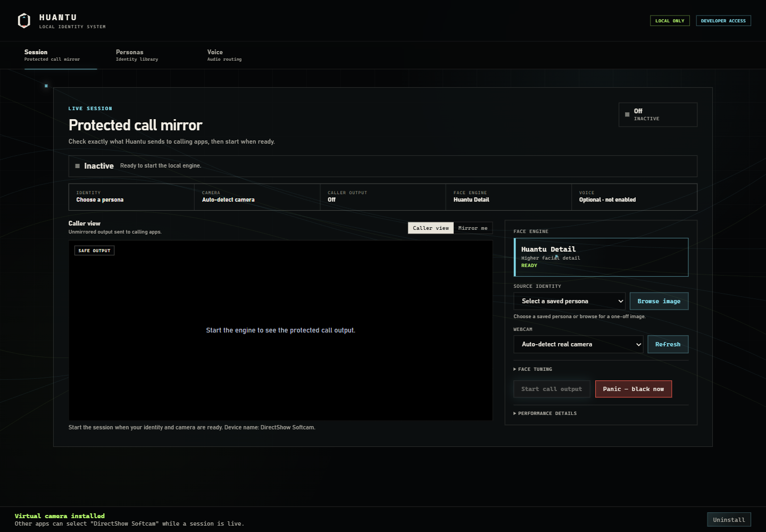
Task: Click the Developer Access badge
Action: coord(723,21)
